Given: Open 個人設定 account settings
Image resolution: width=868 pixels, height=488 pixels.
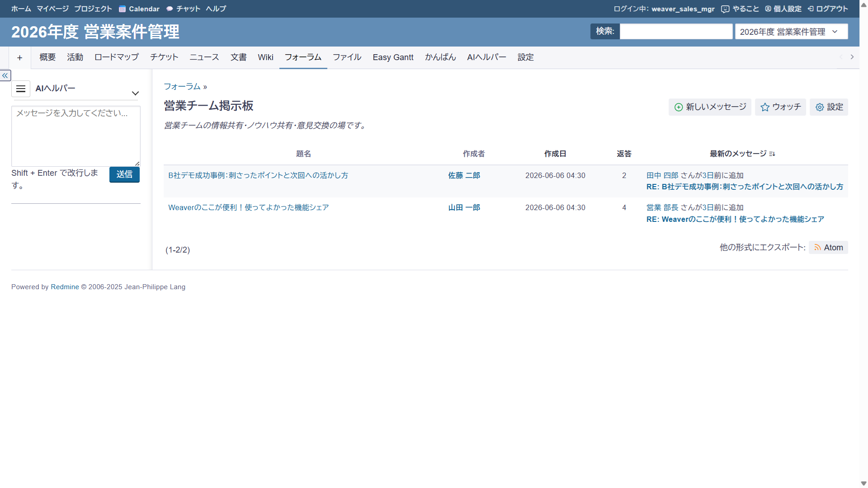Looking at the screenshot, I should point(783,9).
